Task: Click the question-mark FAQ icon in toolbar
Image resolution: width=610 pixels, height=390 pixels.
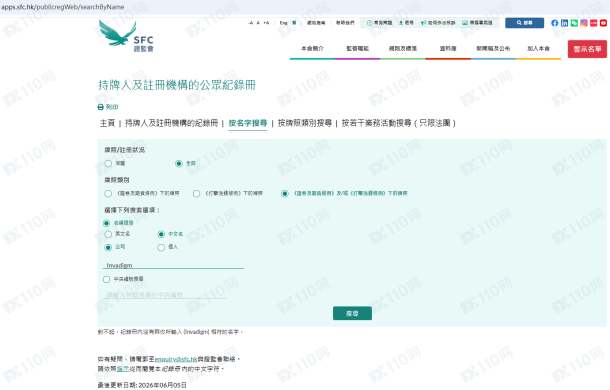Action: (x=369, y=23)
